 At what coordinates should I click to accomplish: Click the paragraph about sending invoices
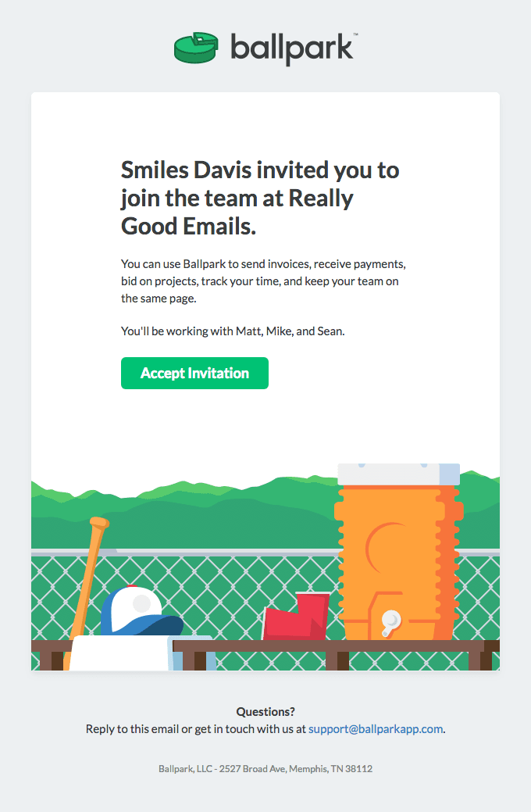[x=263, y=281]
